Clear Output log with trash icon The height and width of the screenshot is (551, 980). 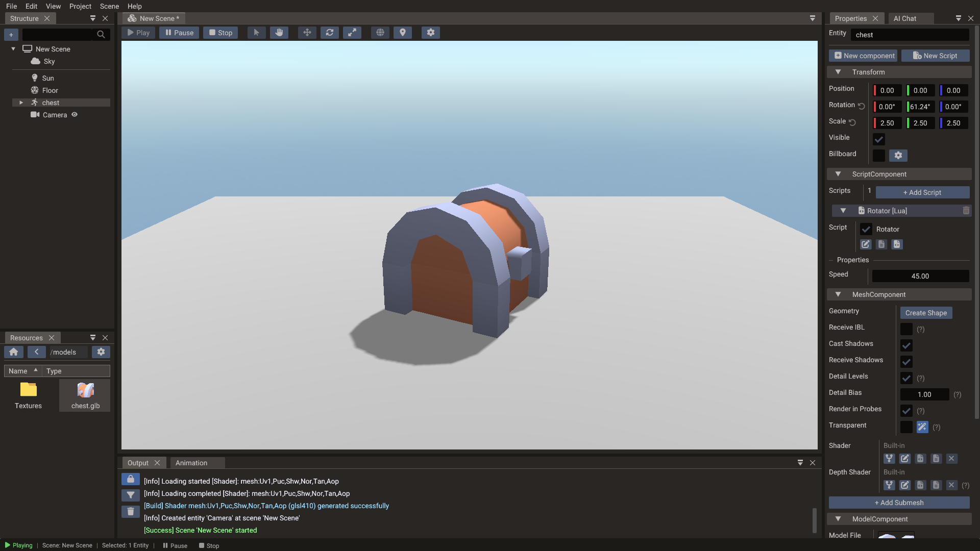[131, 512]
